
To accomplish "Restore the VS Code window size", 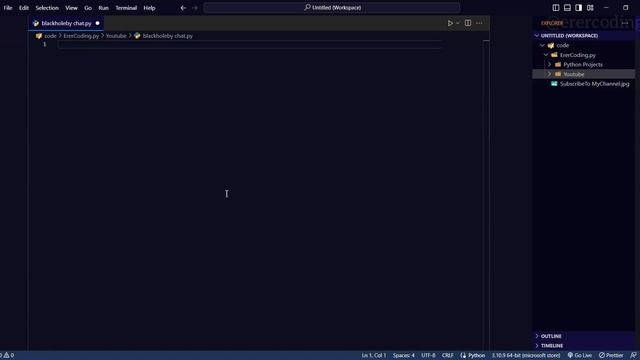I will click(626, 8).
